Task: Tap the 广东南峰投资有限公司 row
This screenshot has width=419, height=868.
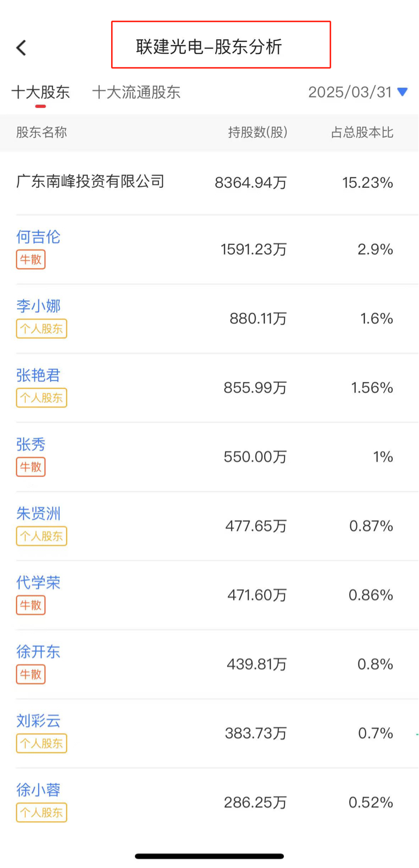Action: (x=209, y=182)
